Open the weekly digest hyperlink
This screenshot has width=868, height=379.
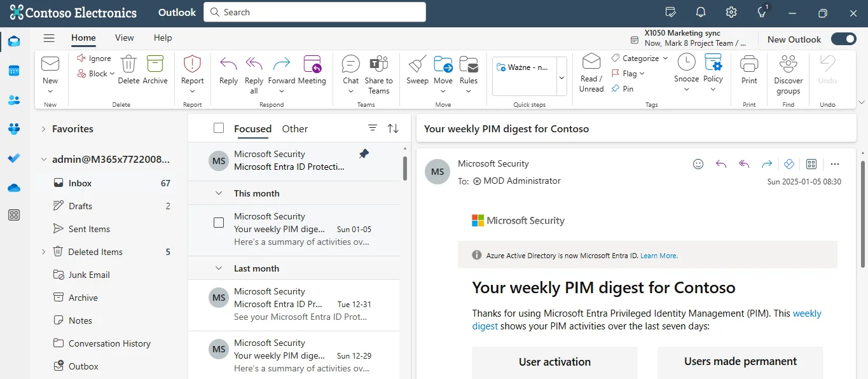(x=806, y=314)
